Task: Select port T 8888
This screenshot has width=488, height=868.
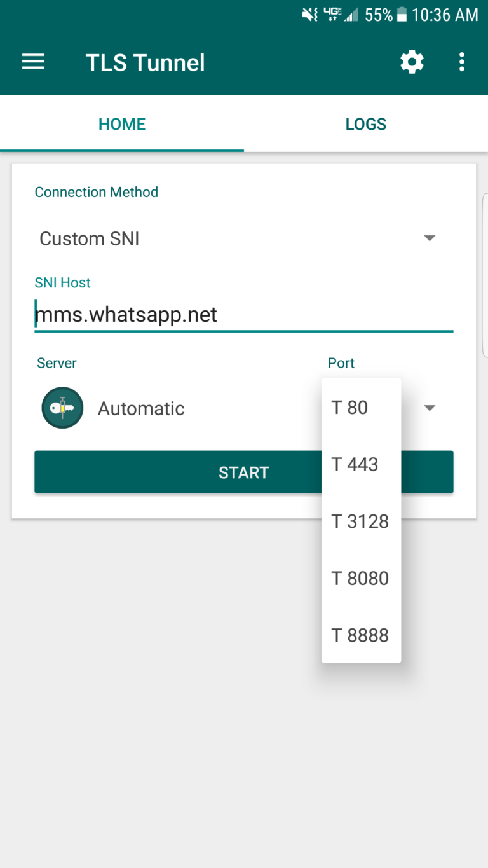Action: 360,635
